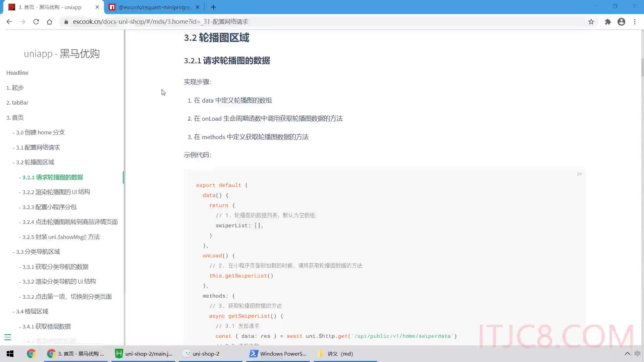Click the 'async getSwiperList() {' code line
Viewport: 644px width, 362px height.
tap(246, 316)
